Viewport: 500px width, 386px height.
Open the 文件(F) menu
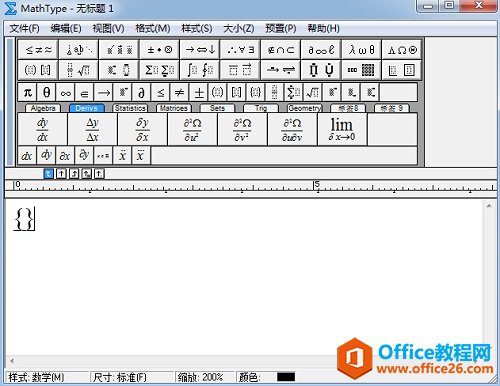(x=24, y=29)
